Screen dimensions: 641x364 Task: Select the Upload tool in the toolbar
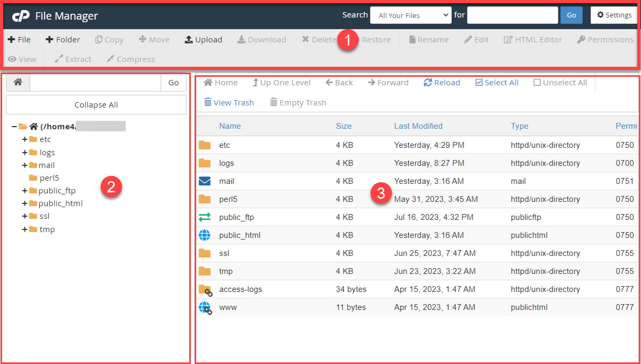(x=203, y=39)
